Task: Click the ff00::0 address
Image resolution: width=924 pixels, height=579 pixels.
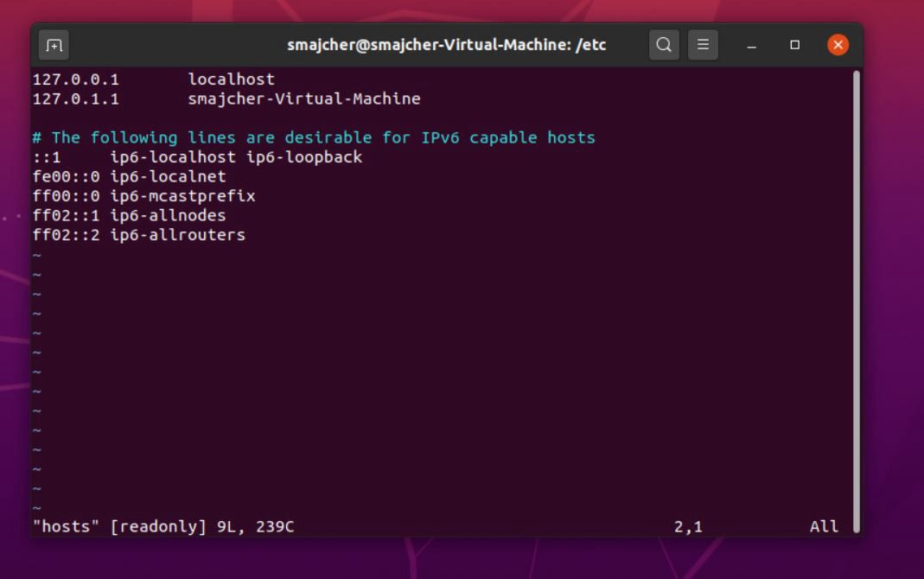Action: click(66, 196)
